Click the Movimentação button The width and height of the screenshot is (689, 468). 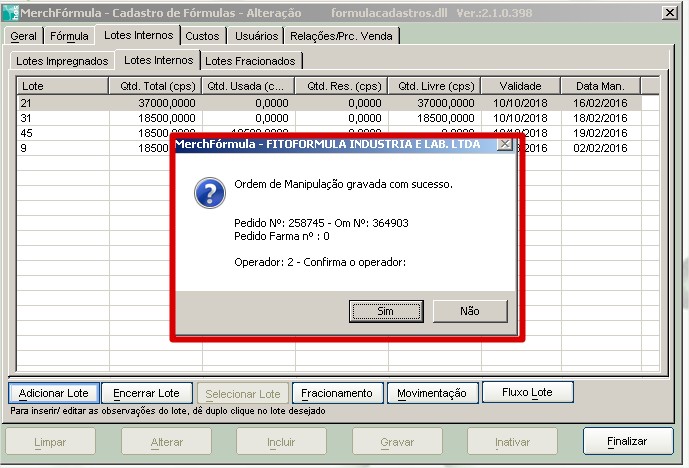point(432,393)
